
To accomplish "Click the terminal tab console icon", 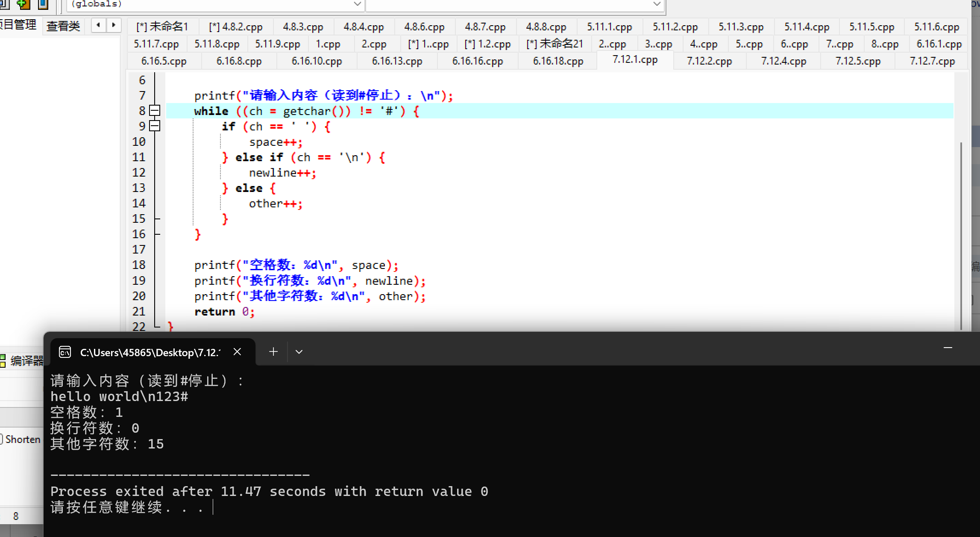I will 65,352.
